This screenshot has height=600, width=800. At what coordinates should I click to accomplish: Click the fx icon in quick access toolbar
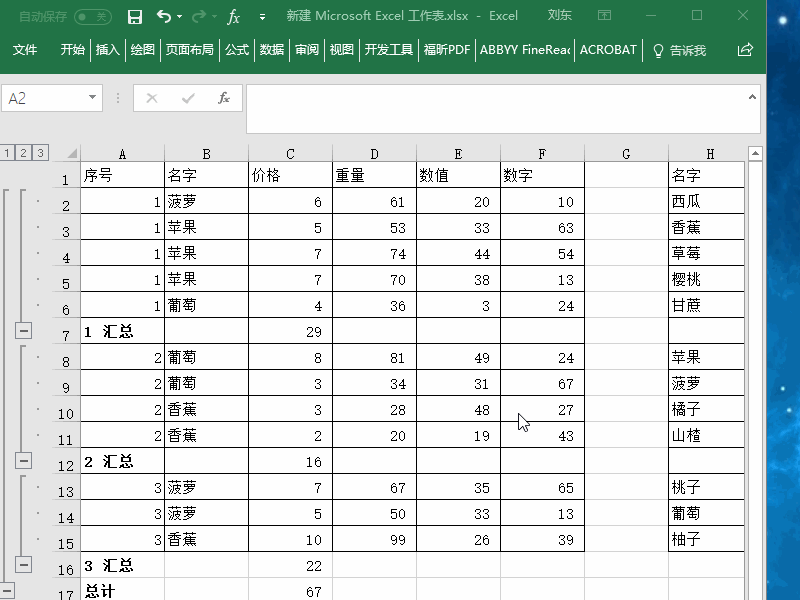(233, 17)
